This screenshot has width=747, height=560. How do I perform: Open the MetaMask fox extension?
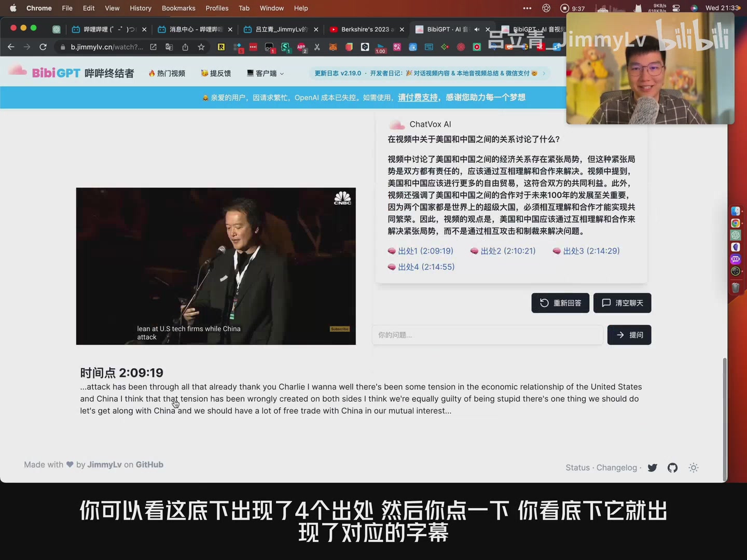[x=333, y=47]
